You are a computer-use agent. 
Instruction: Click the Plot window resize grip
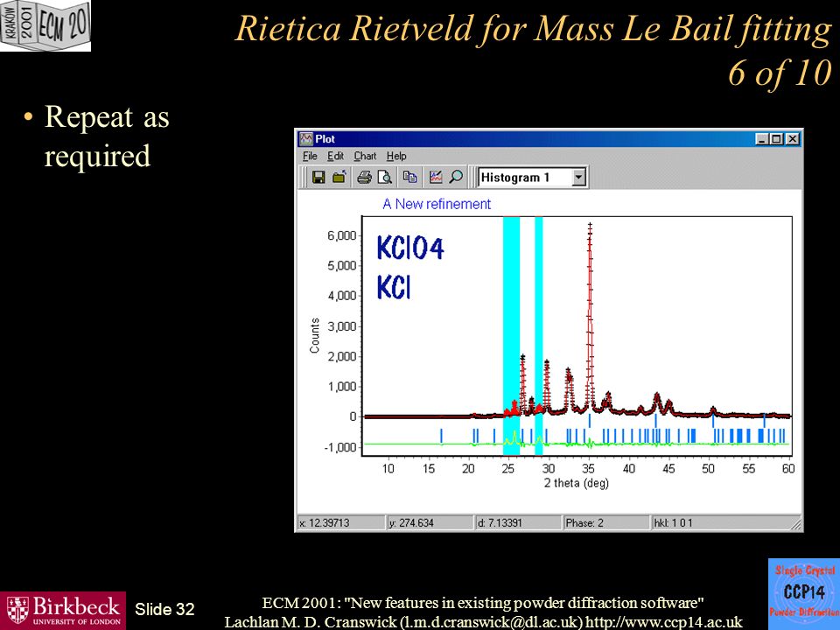click(796, 525)
